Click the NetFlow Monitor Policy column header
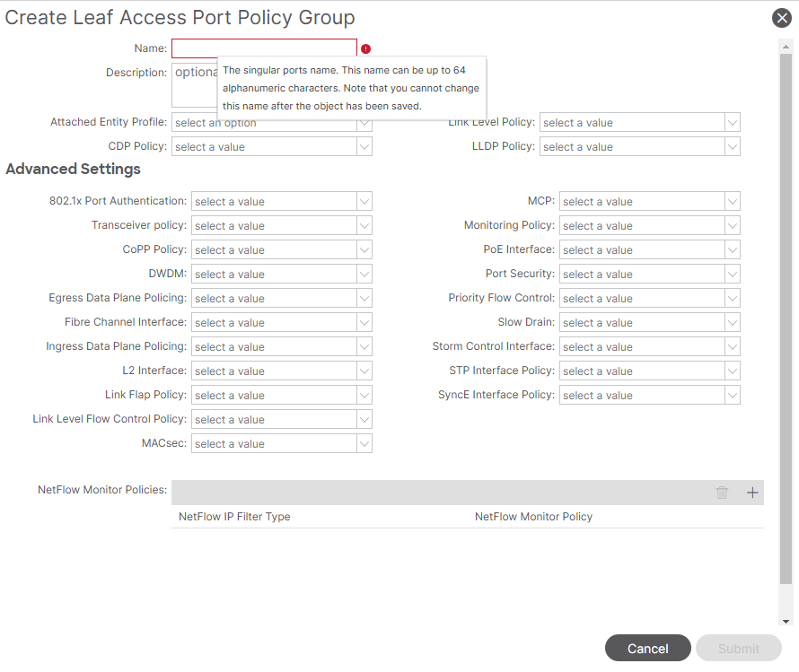The image size is (799, 672). [533, 517]
